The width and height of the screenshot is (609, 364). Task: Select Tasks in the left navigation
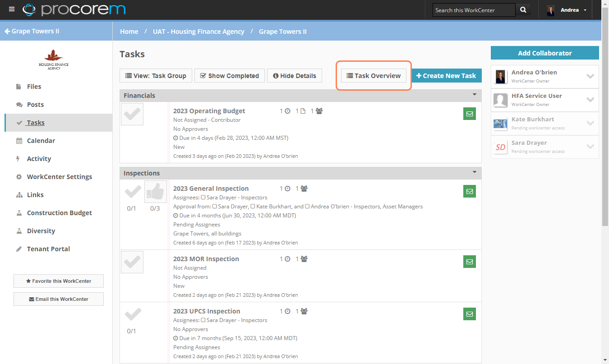pyautogui.click(x=35, y=122)
